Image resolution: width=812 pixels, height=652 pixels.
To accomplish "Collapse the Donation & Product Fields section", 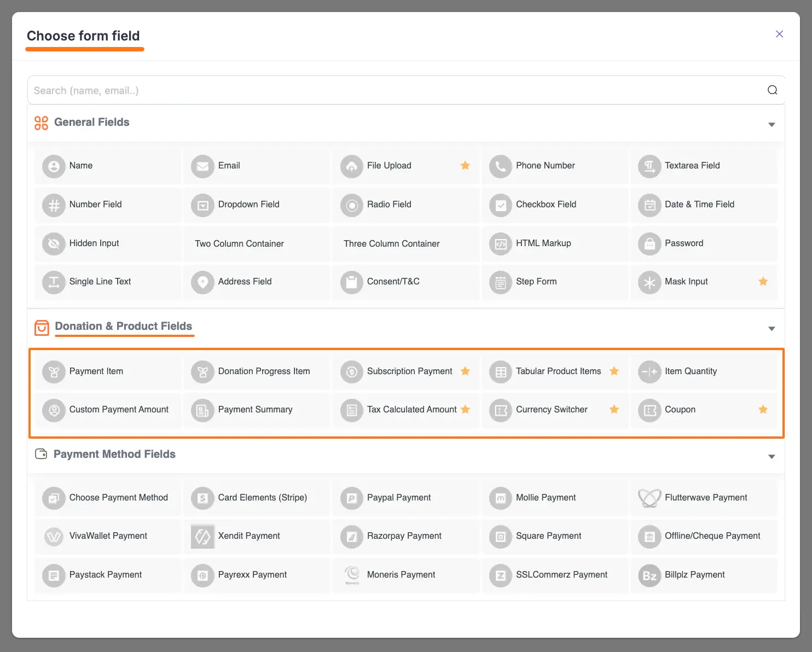I will tap(772, 329).
